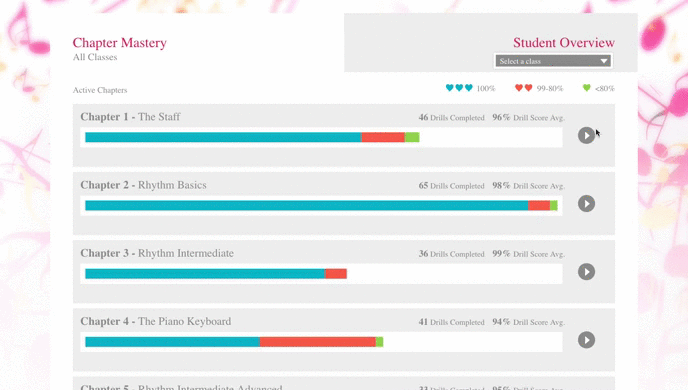The height and width of the screenshot is (390, 688).
Task: Click the red segment of Chapter 4 bar
Action: (318, 342)
